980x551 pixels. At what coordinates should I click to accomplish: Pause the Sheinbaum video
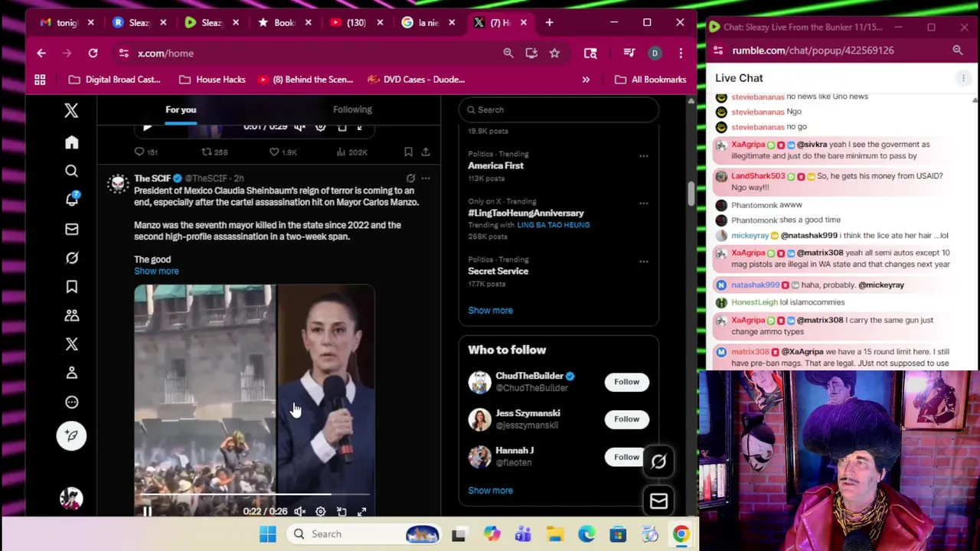point(147,511)
